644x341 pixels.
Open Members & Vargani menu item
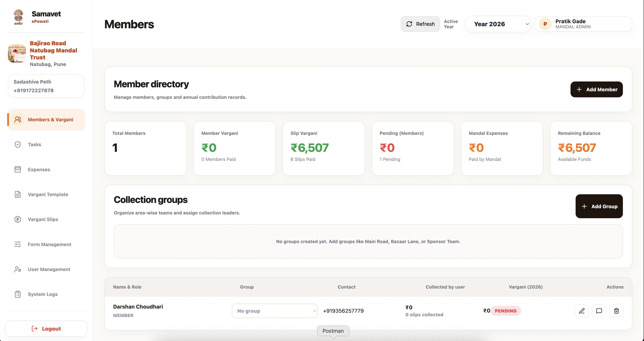tap(46, 120)
